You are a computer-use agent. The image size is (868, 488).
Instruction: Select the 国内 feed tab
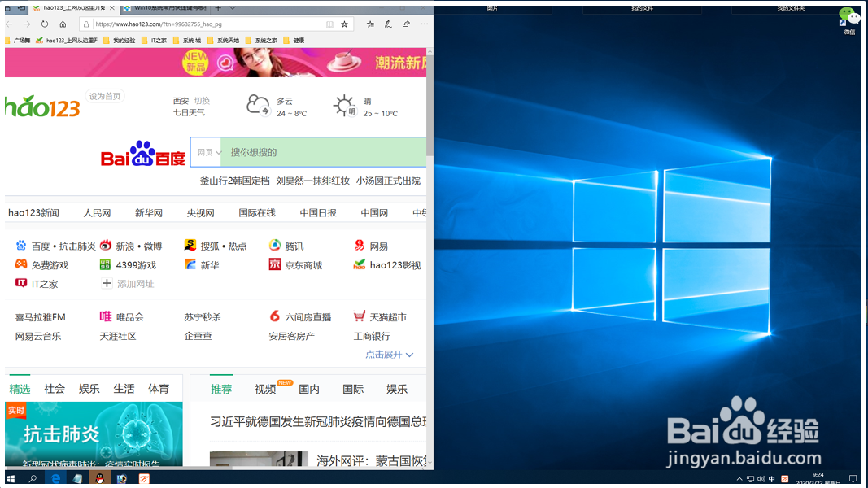click(x=309, y=390)
